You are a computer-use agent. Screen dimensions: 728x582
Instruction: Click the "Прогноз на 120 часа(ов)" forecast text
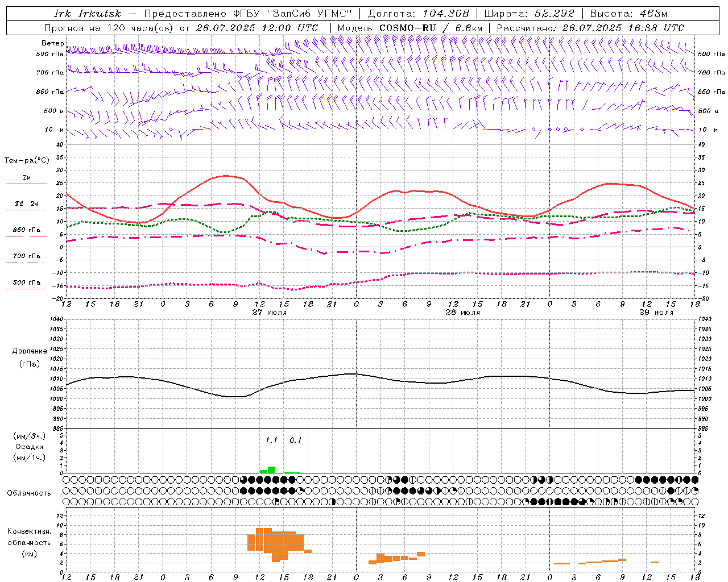click(109, 28)
